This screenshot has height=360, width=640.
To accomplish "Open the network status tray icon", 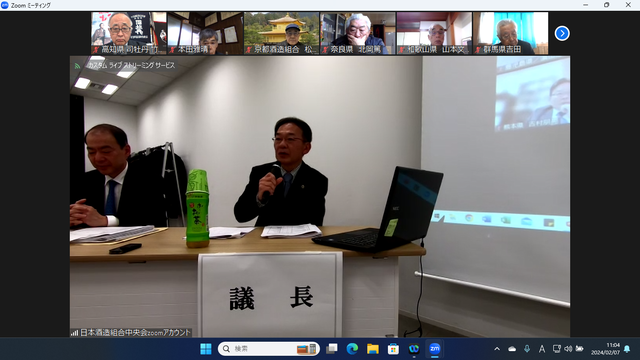I will click(556, 349).
